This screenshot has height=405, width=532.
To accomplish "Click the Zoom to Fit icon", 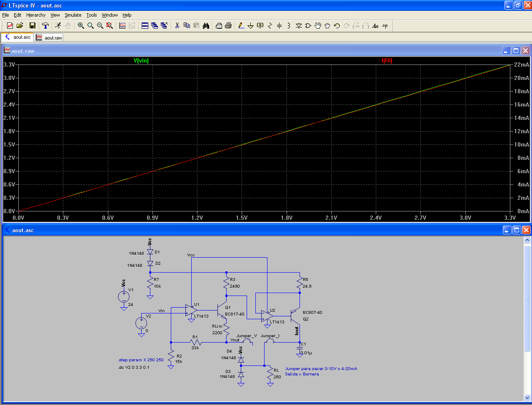I will coord(110,26).
